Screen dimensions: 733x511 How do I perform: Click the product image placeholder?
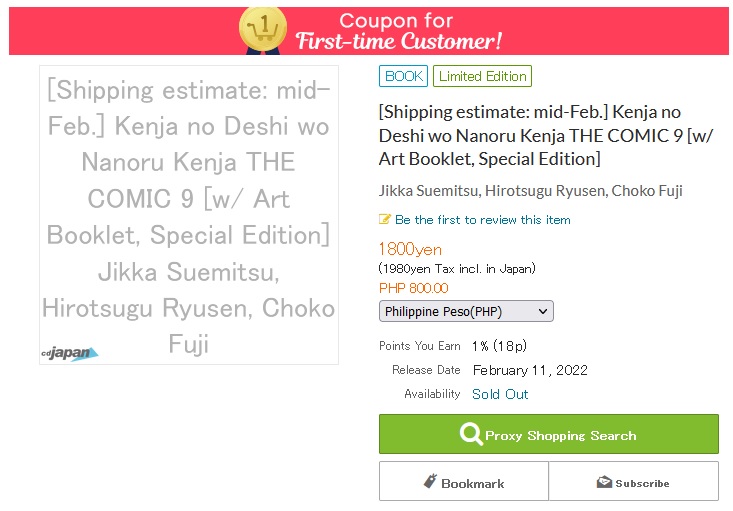(189, 215)
